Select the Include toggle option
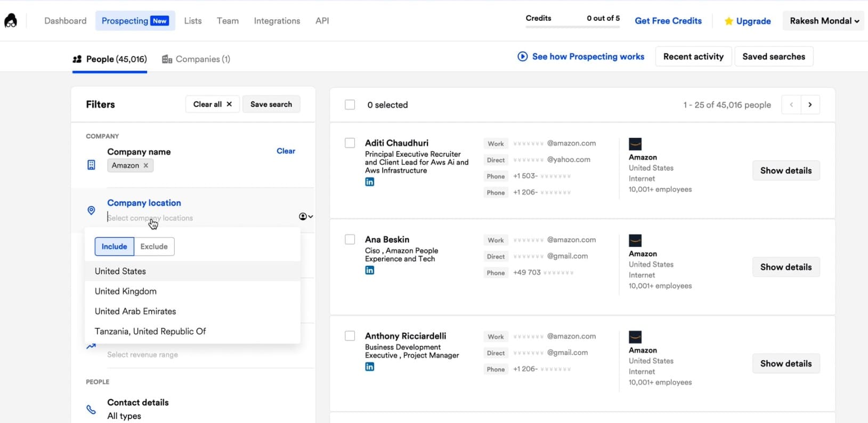Viewport: 868px width, 423px height. pos(115,246)
